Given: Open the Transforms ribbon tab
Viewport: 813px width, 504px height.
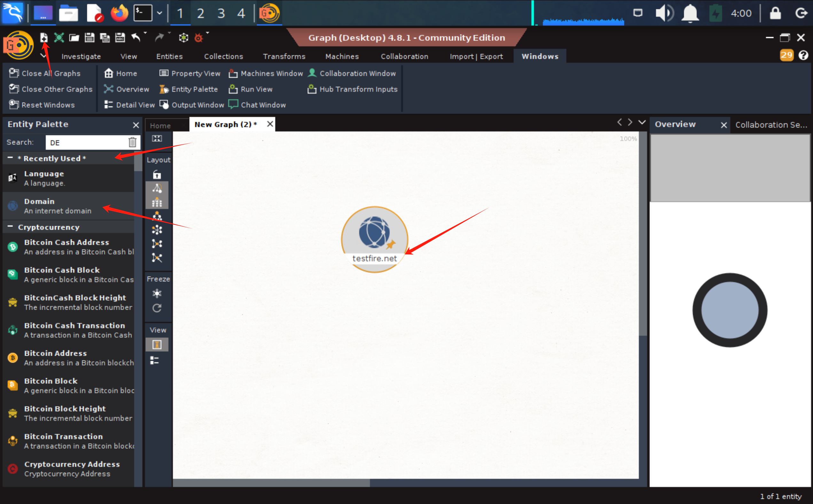Looking at the screenshot, I should coord(284,56).
